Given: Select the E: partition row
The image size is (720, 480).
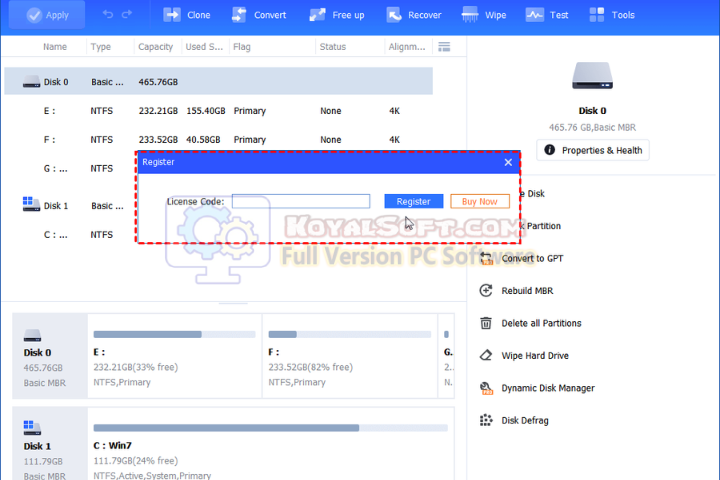Looking at the screenshot, I should point(219,111).
